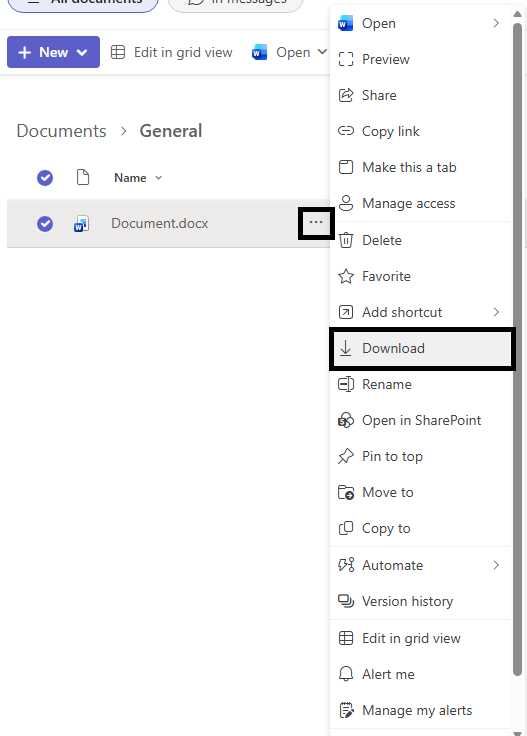527x736 pixels.
Task: Expand the Automate submenu chevron
Action: tap(496, 565)
